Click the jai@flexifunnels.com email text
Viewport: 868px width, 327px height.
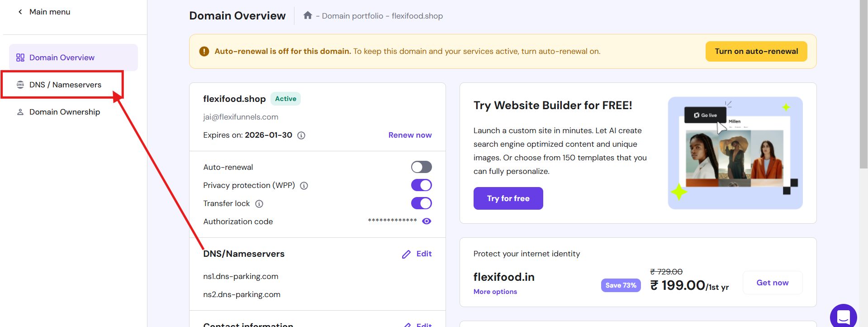click(241, 117)
